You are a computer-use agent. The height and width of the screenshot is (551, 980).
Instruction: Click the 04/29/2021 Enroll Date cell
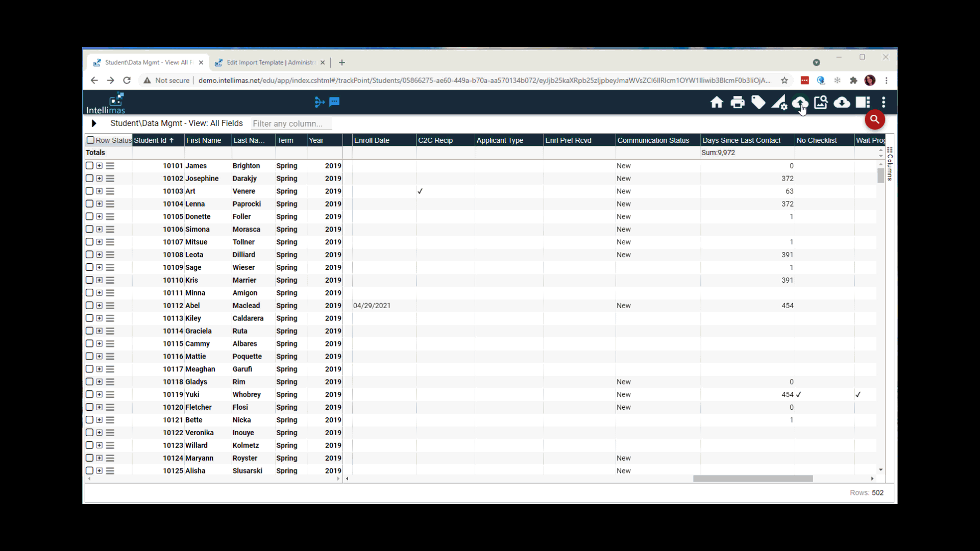384,306
